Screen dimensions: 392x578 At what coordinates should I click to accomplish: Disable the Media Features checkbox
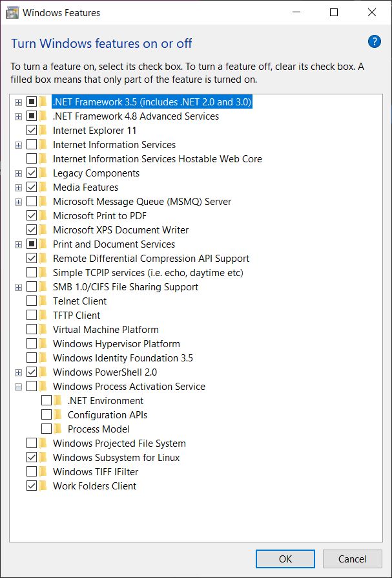pos(32,187)
